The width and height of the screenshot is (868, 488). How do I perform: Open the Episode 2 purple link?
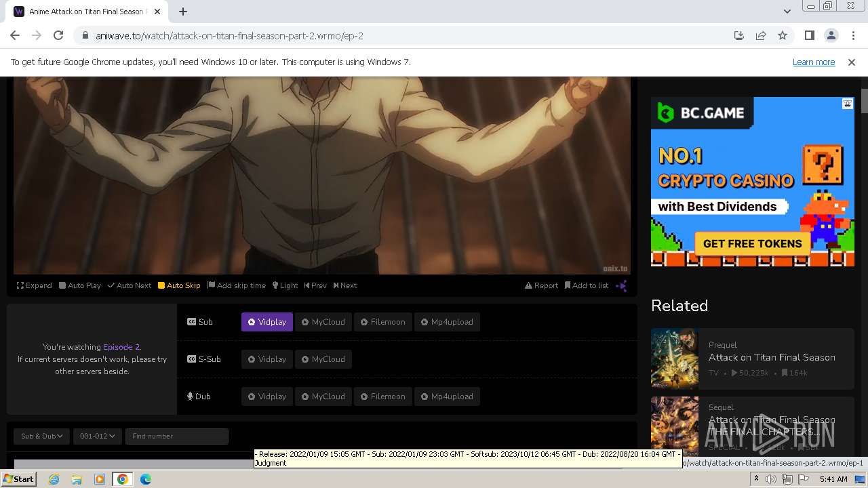121,347
